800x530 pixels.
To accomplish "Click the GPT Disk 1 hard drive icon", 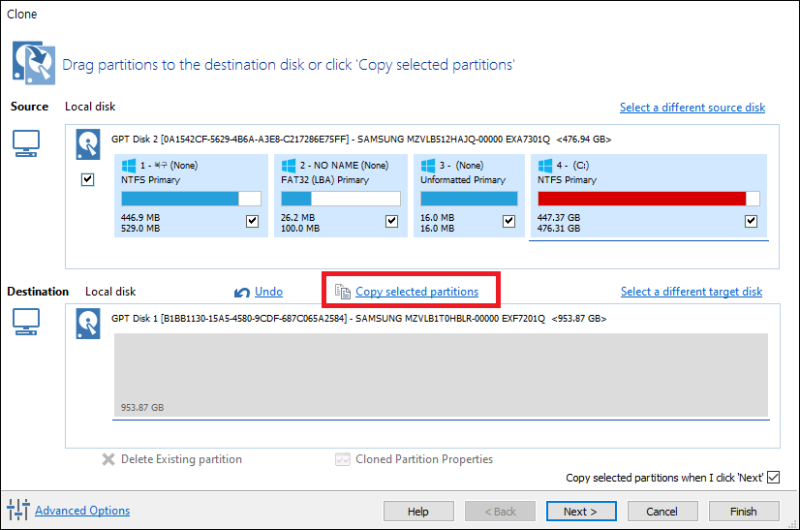I will coord(88,323).
